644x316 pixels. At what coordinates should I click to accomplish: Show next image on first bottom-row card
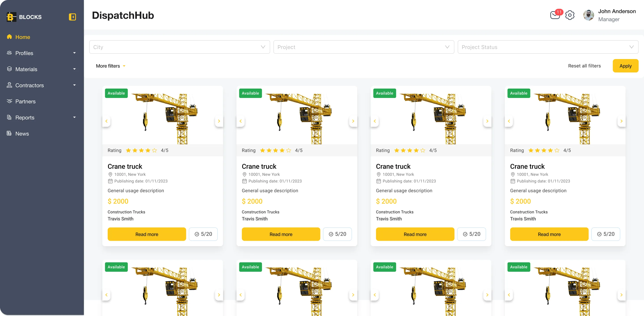point(219,295)
